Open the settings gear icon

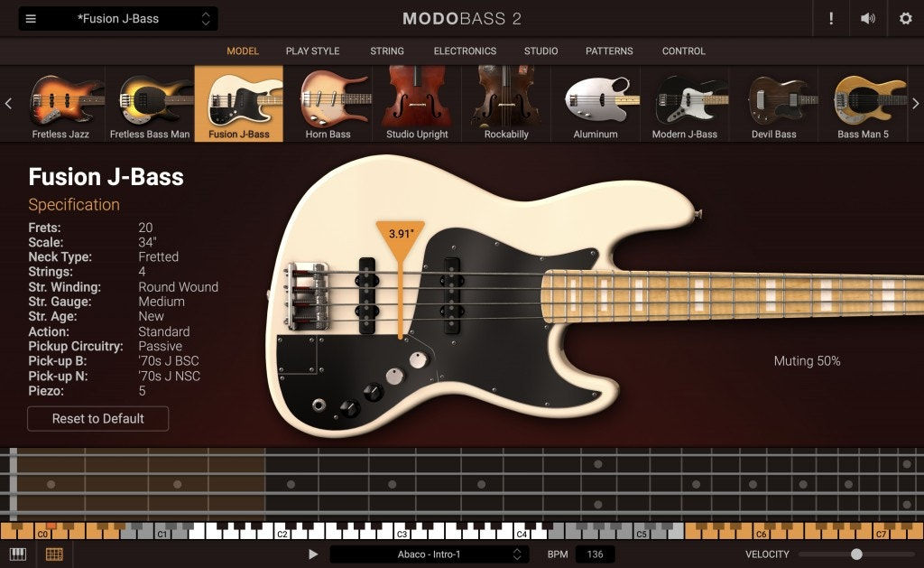tap(905, 19)
